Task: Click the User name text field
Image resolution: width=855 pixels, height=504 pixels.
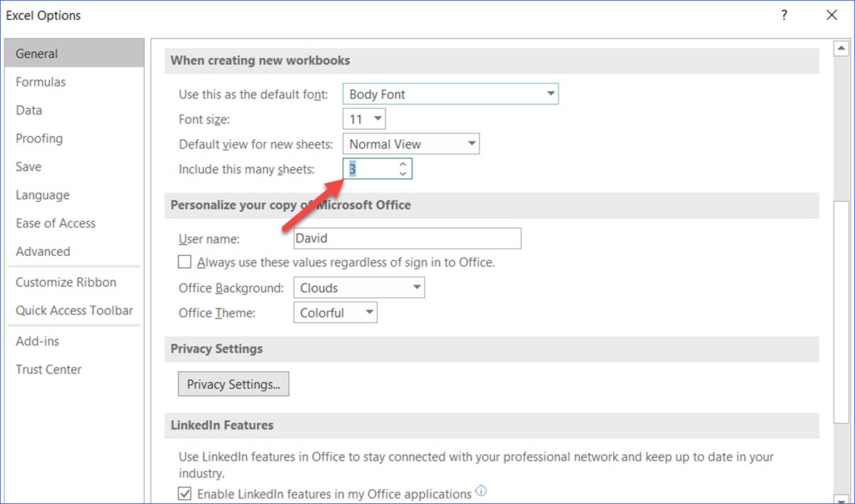Action: click(x=407, y=239)
